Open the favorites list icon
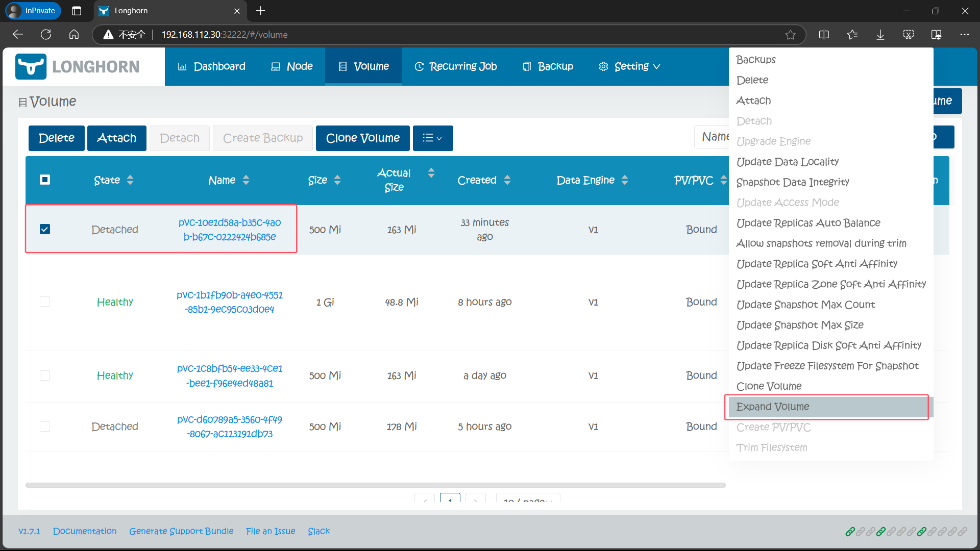 pyautogui.click(x=852, y=35)
